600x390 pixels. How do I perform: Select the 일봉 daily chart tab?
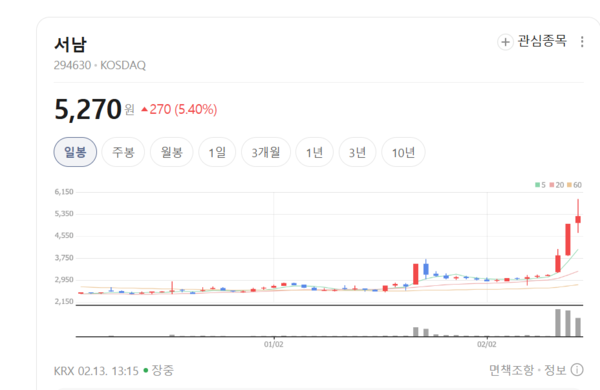coord(75,152)
